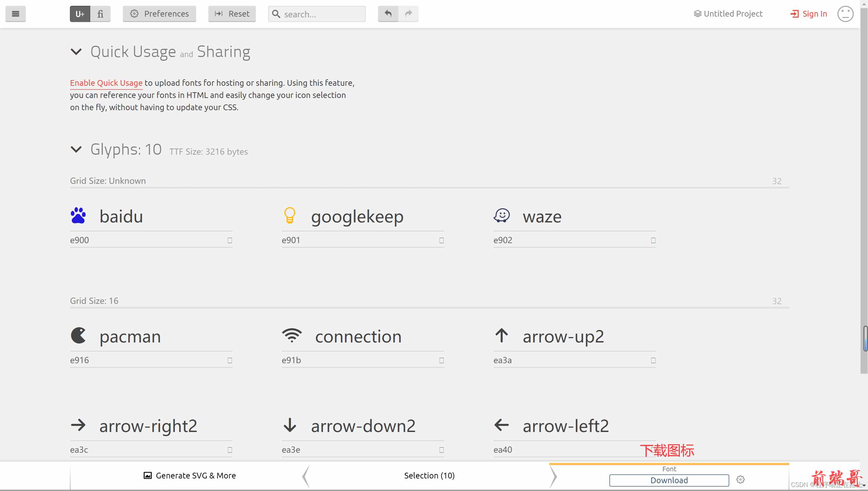Viewport: 868px width, 491px height.
Task: Select the connection wifi glyph icon
Action: (x=292, y=336)
